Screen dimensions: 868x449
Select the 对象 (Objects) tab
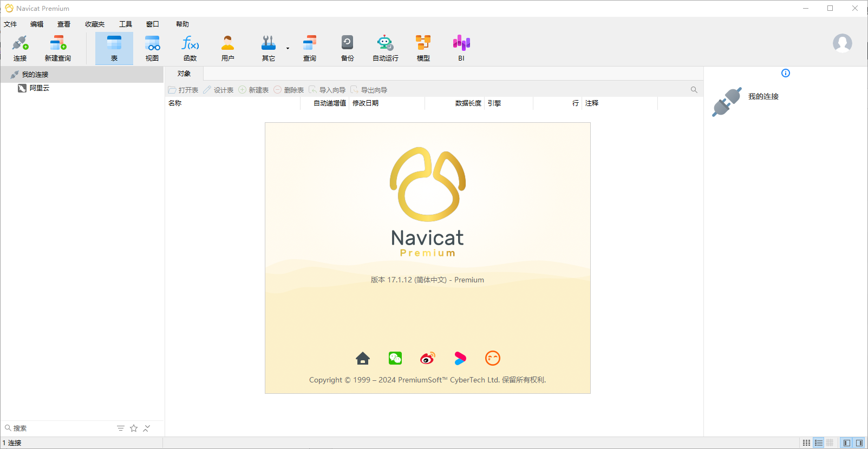[184, 74]
